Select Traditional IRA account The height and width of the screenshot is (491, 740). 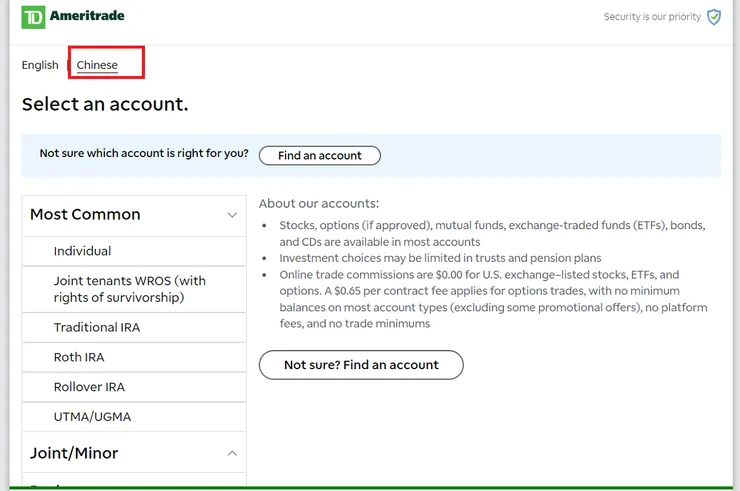pos(97,327)
